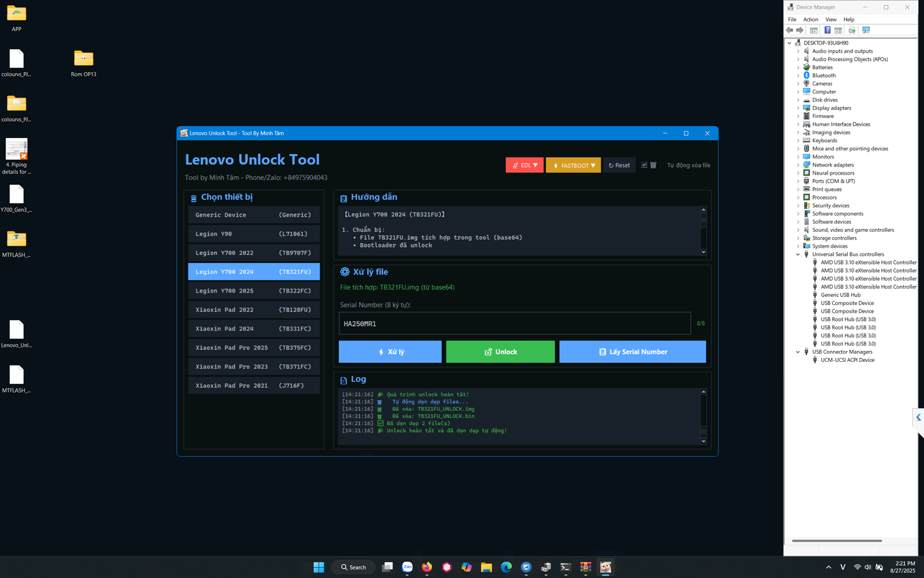Click the Lấy Serial Number button
The width and height of the screenshot is (924, 578).
click(x=632, y=351)
